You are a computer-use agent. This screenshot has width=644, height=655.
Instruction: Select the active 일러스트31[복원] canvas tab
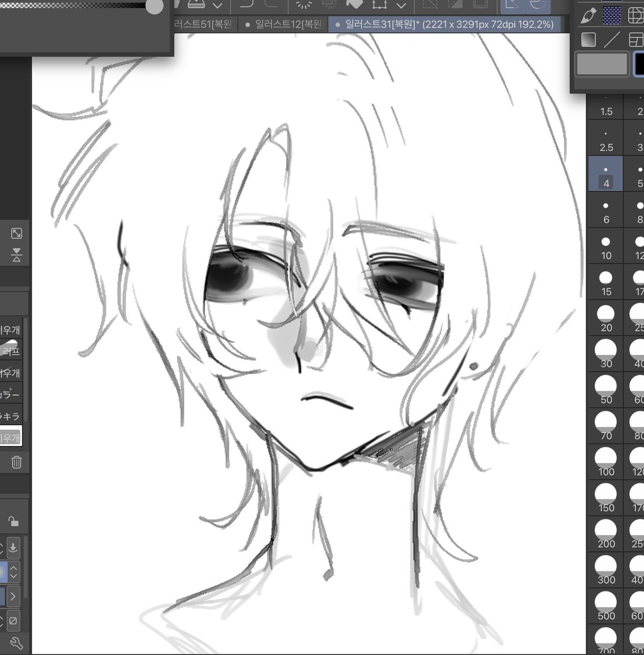tap(445, 25)
